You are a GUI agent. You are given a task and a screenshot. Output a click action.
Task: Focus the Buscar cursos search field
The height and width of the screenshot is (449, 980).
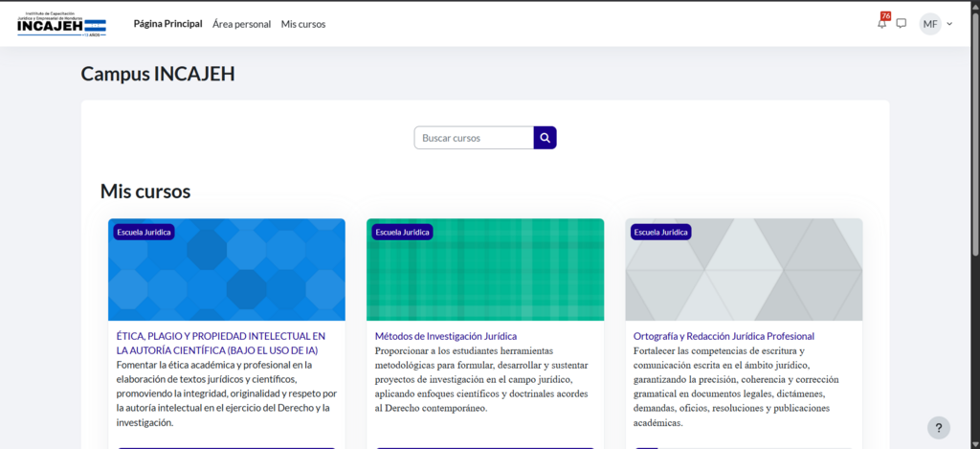[x=474, y=138]
